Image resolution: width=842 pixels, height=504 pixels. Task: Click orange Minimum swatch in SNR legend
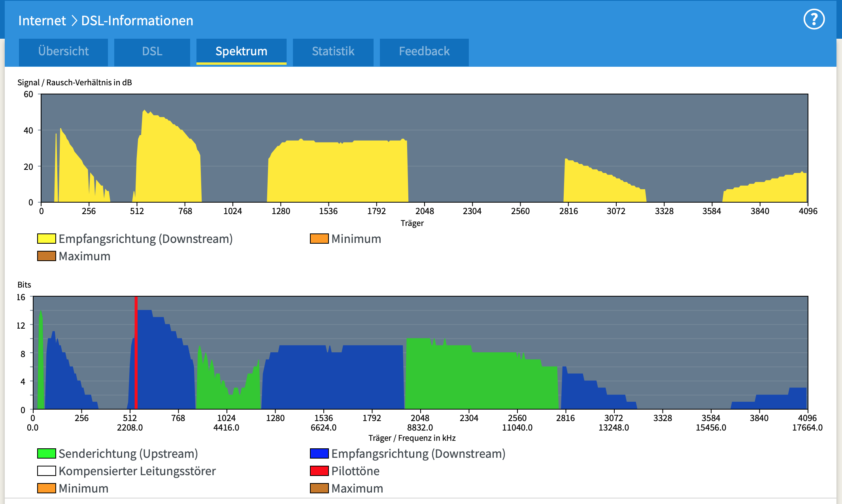click(319, 239)
